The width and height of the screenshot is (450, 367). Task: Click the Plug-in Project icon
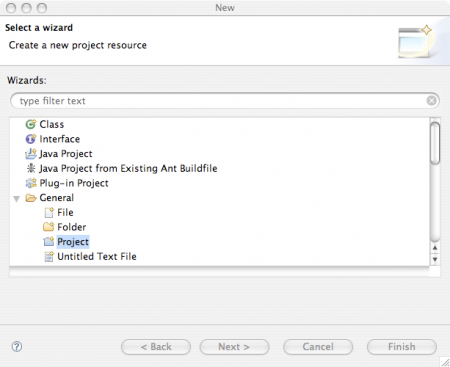(x=31, y=183)
